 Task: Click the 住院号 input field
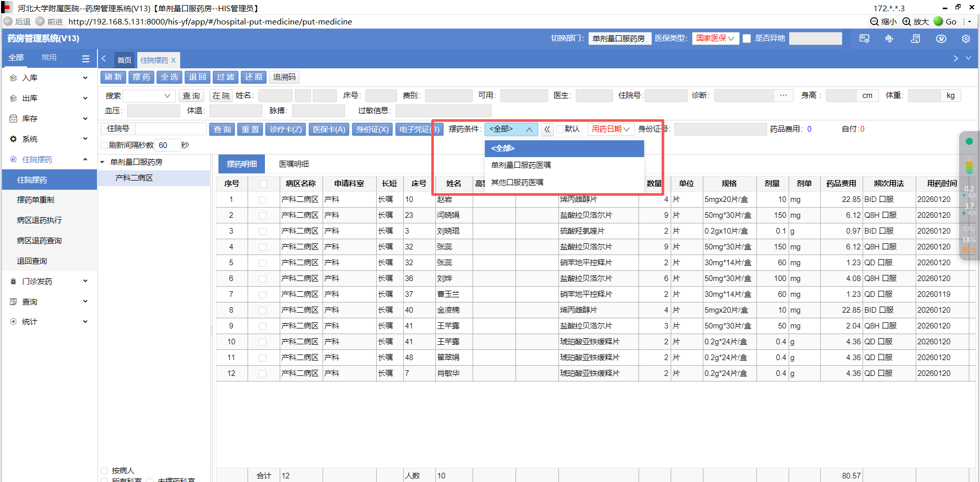coord(170,129)
